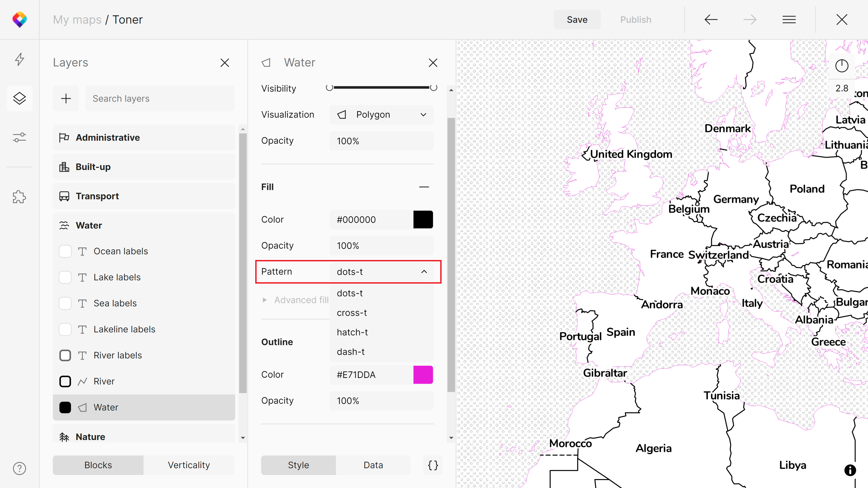Open the layers stack sidebar icon
Viewport: 868px width, 488px height.
click(x=20, y=98)
